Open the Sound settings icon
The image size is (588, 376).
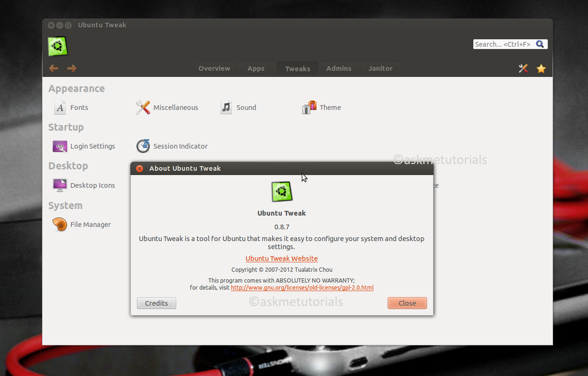226,108
